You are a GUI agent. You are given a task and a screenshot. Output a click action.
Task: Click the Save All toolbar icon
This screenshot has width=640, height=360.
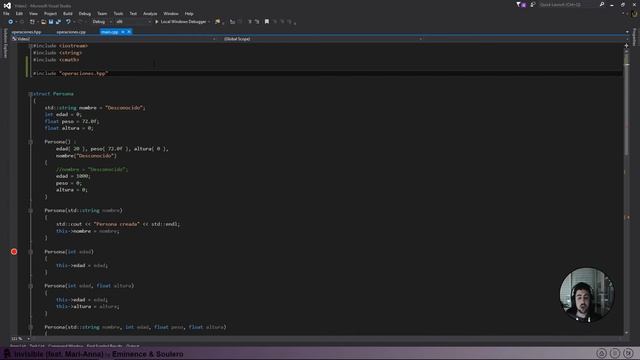[58, 22]
